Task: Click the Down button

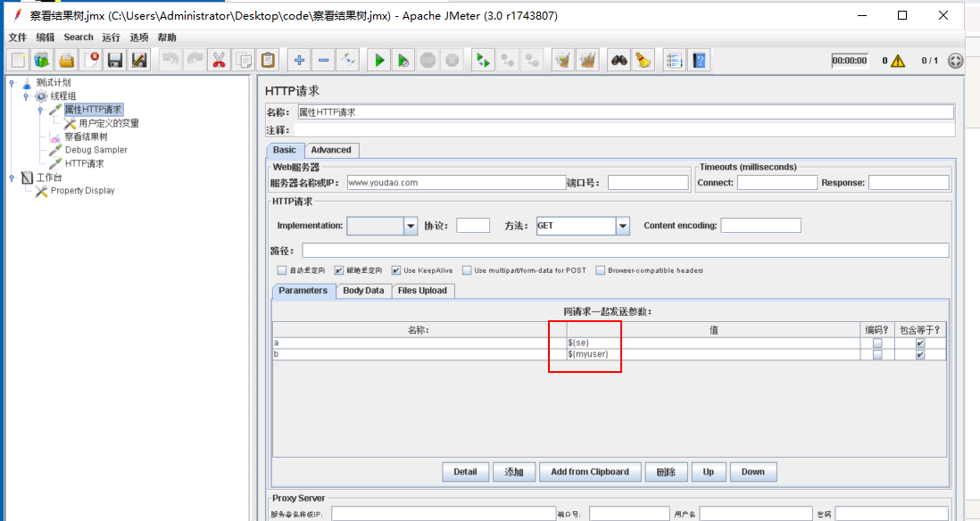Action: click(x=753, y=472)
